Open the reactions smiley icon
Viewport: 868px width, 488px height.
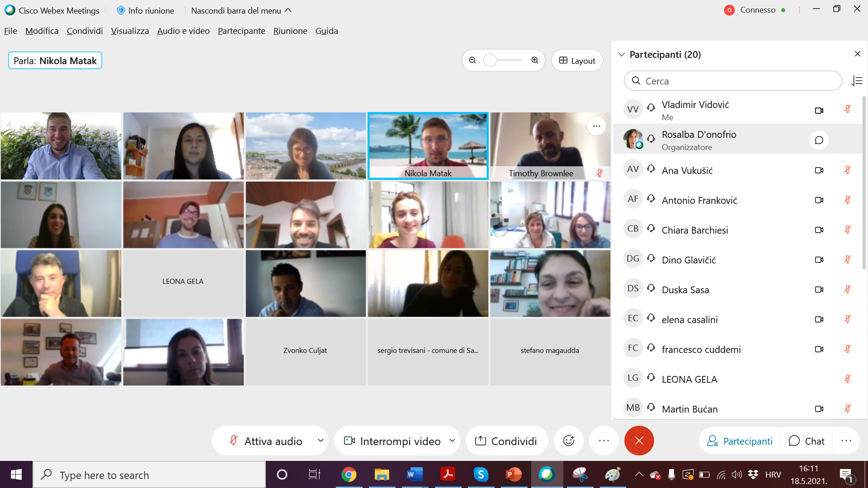point(569,441)
